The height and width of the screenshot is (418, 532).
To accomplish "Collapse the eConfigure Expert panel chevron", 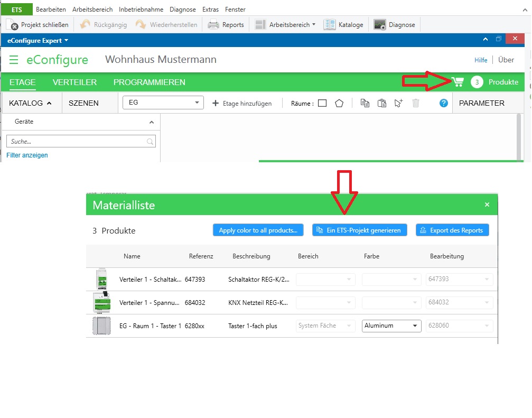I will point(486,39).
